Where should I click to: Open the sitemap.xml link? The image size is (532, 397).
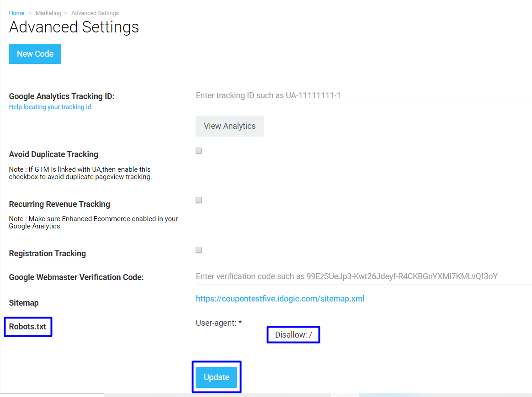click(280, 299)
